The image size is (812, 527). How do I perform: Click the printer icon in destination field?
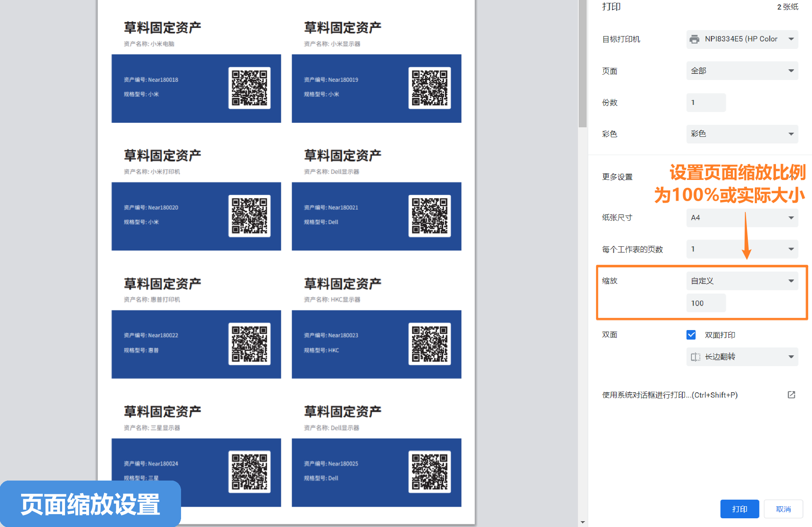pyautogui.click(x=694, y=39)
